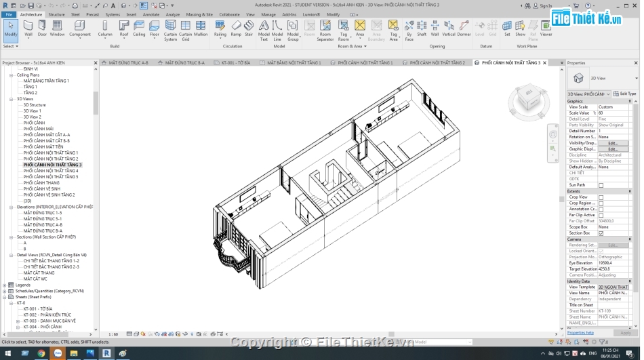Click the Modify tool
This screenshot has height=360, width=644.
(x=11, y=30)
